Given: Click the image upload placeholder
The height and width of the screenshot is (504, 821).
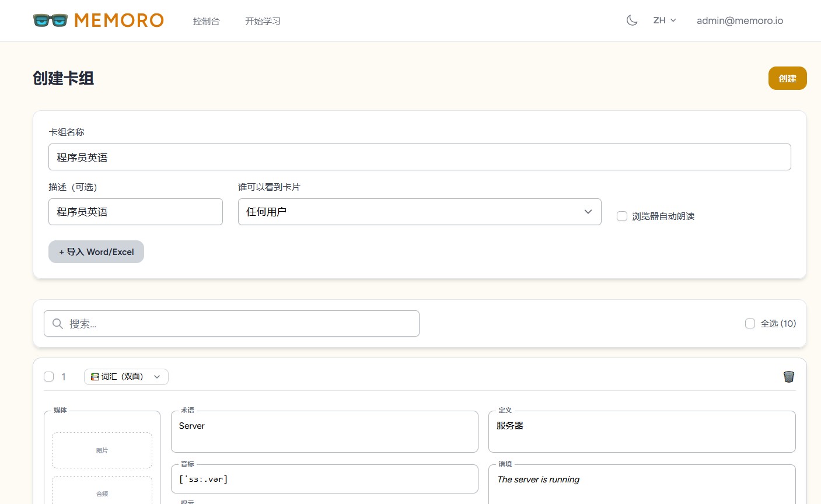Looking at the screenshot, I should (x=102, y=450).
